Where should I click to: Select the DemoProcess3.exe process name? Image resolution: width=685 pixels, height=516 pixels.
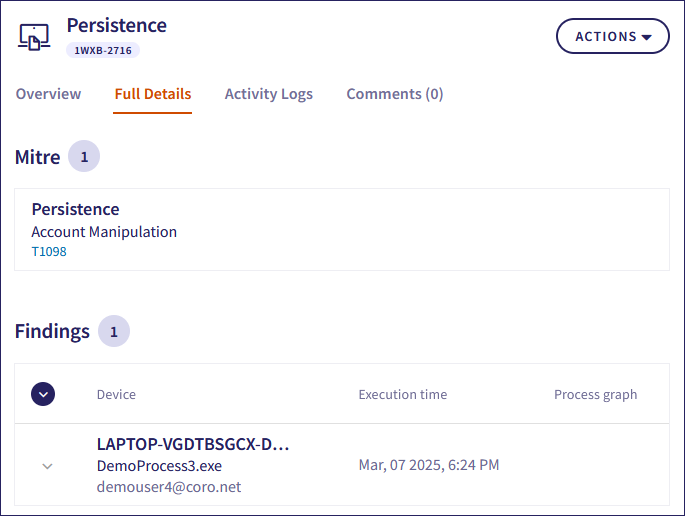click(159, 466)
